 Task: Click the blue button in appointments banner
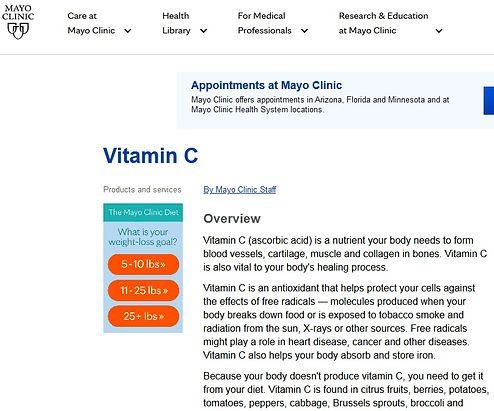[489, 101]
